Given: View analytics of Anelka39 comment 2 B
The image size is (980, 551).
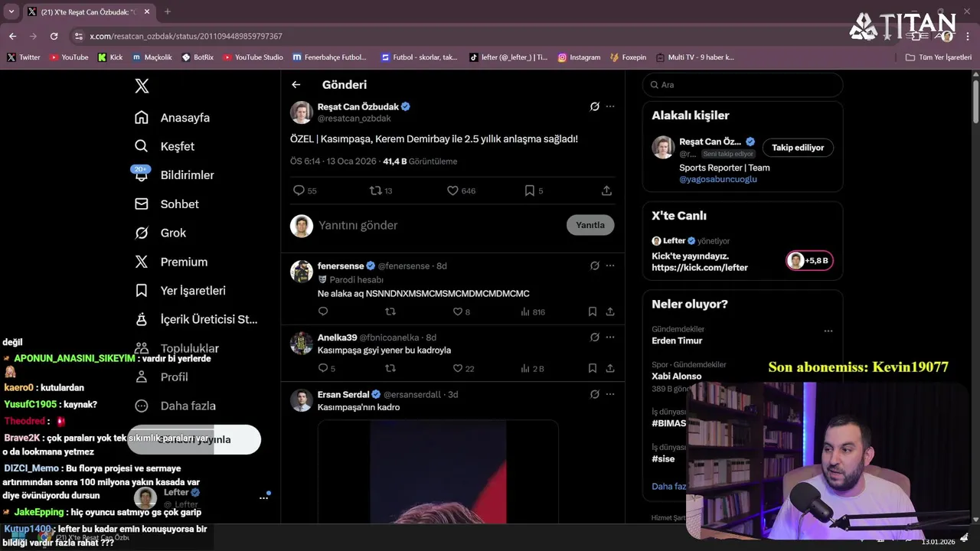Looking at the screenshot, I should point(533,368).
